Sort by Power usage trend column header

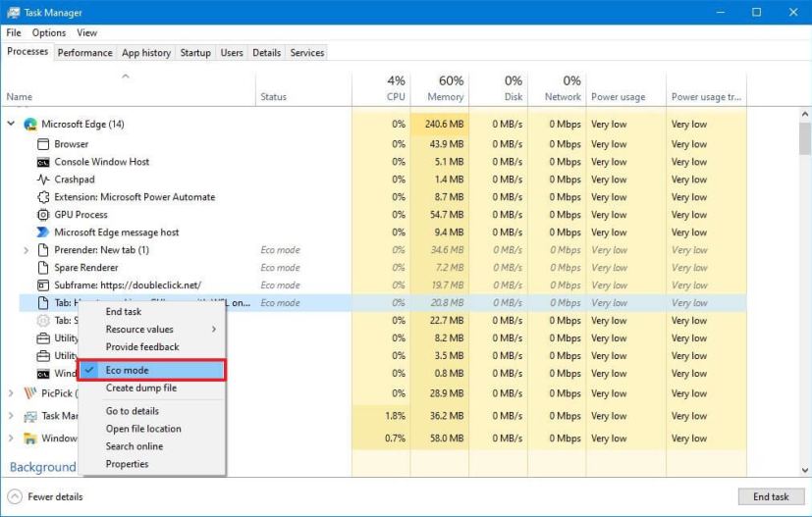click(x=706, y=89)
